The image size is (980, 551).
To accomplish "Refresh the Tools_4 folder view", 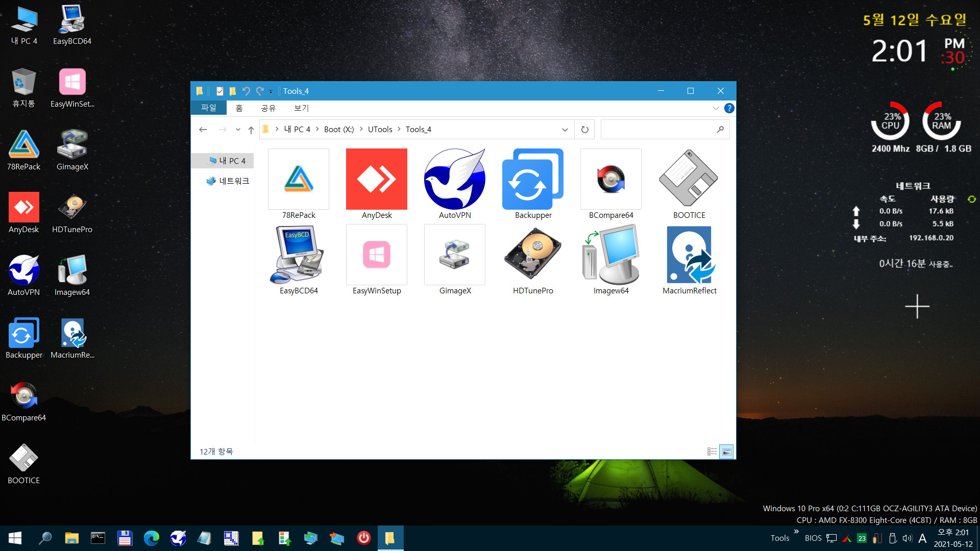I will pos(584,130).
